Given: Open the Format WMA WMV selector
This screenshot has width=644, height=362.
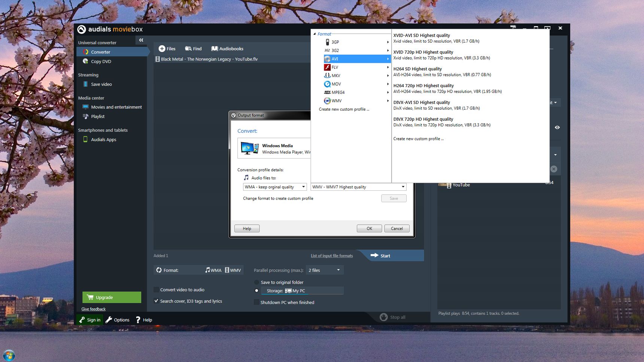Looking at the screenshot, I should click(x=198, y=270).
